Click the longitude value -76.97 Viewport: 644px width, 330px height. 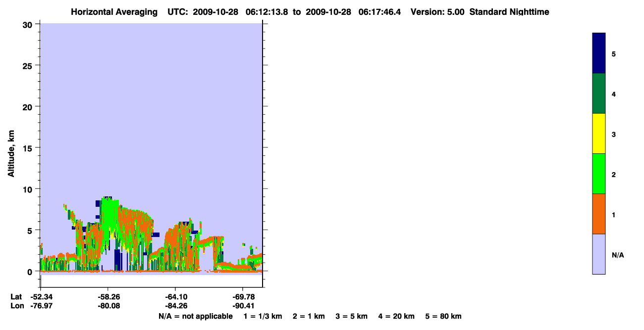click(41, 306)
